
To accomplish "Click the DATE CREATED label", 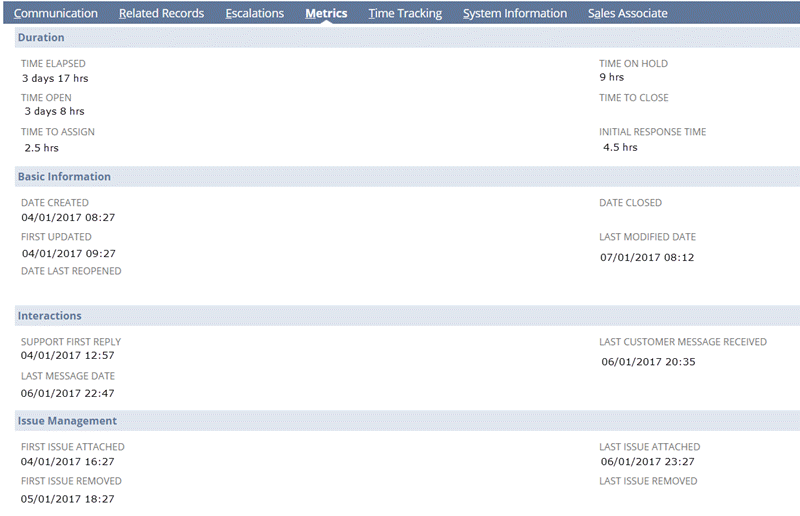I will tap(55, 203).
